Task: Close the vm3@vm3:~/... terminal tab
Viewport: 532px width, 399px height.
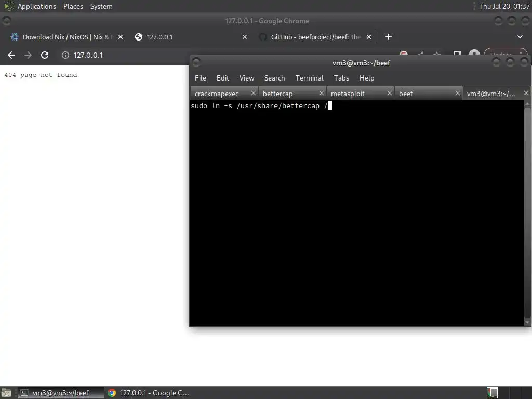Action: [526, 93]
